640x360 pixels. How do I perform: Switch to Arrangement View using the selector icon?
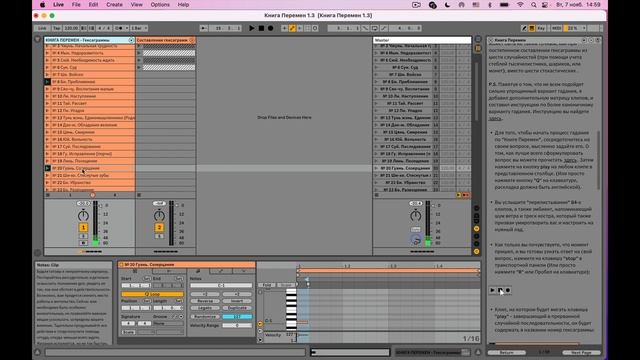[x=478, y=40]
